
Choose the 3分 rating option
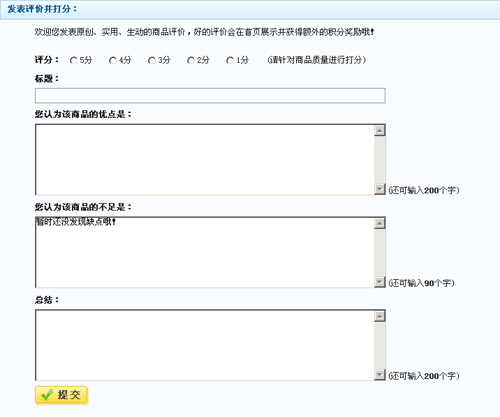pos(152,60)
